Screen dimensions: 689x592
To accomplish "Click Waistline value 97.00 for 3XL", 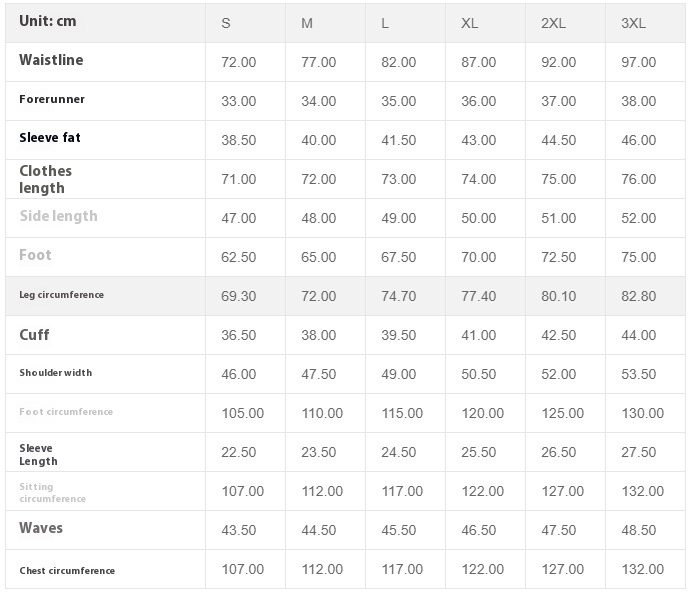I will pos(639,62).
